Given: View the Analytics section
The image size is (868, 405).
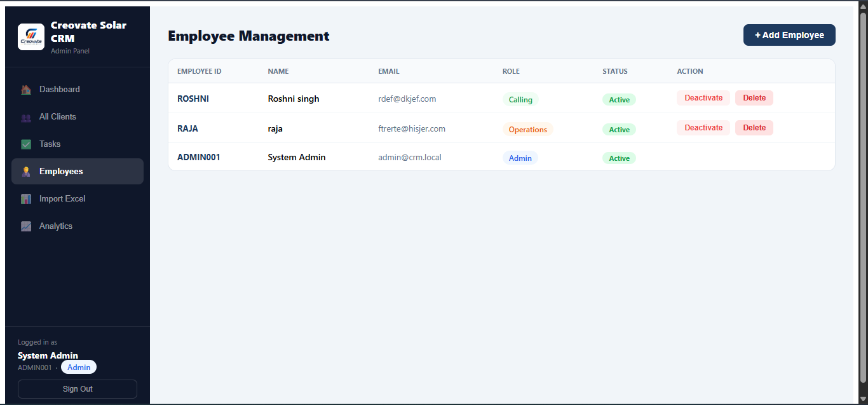Looking at the screenshot, I should pos(78,226).
